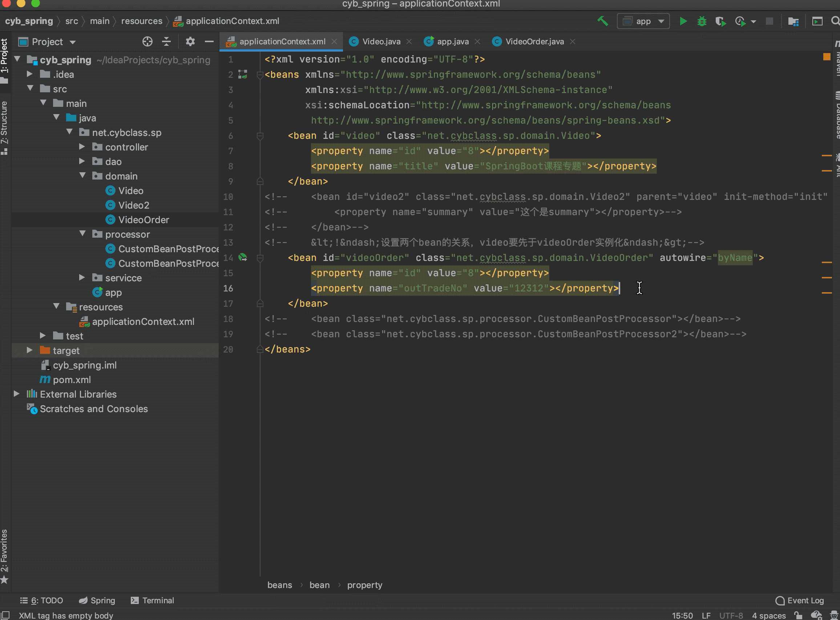Run the app configuration
The width and height of the screenshot is (840, 620).
tap(683, 21)
